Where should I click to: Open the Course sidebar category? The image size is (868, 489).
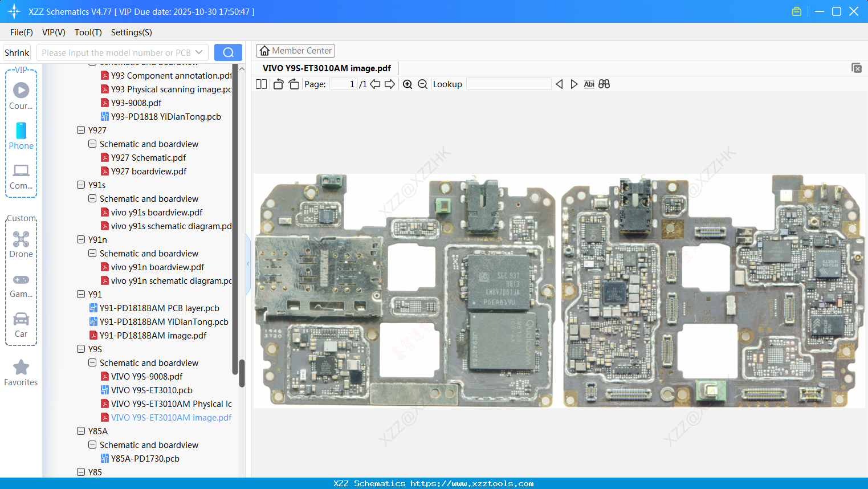click(21, 96)
